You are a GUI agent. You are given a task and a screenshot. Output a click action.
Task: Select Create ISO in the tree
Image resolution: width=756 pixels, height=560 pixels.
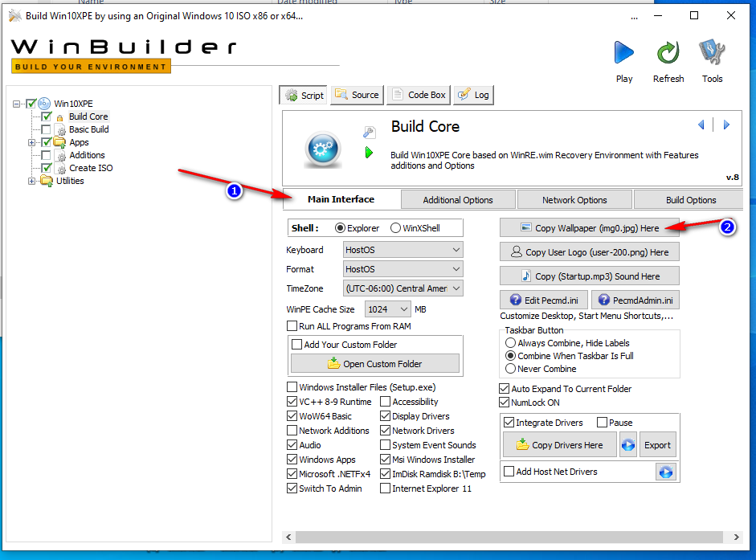coord(91,168)
